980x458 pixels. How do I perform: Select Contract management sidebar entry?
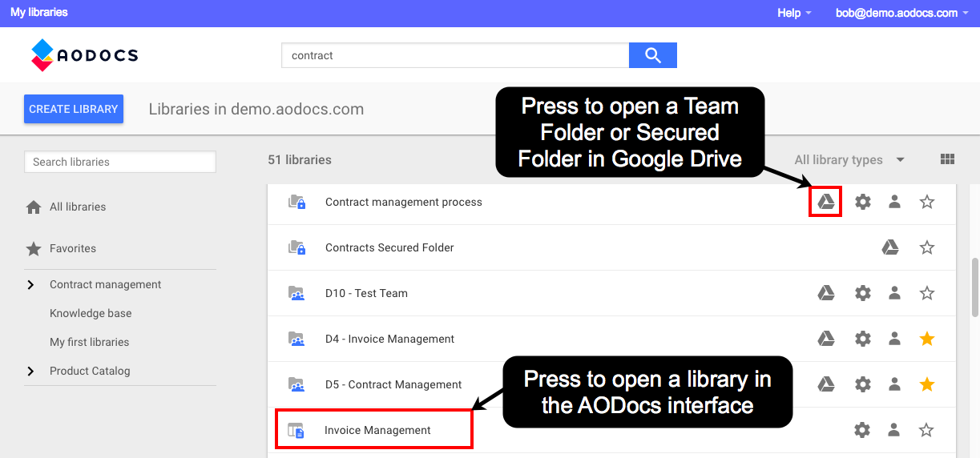(105, 284)
